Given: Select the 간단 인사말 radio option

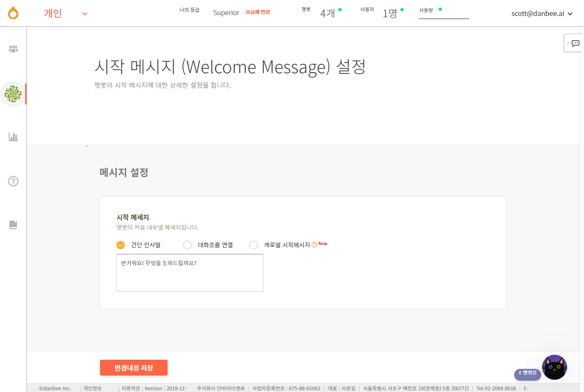Looking at the screenshot, I should tap(121, 245).
